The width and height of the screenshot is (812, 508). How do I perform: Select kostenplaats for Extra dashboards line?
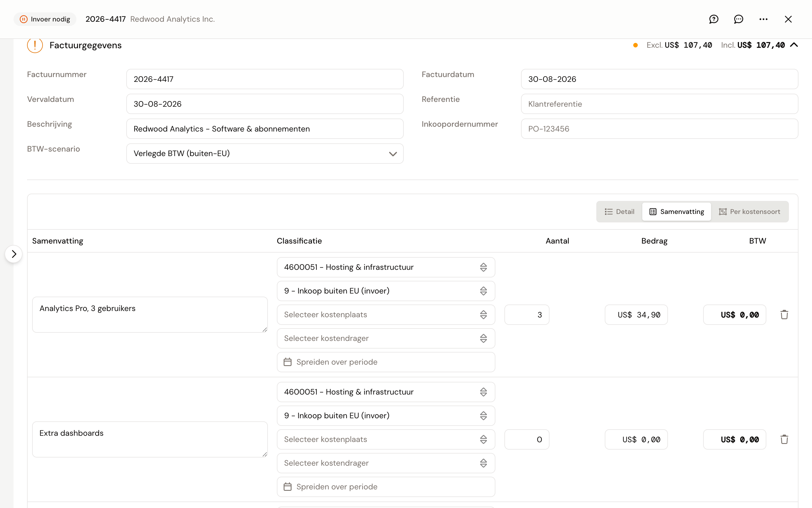386,439
